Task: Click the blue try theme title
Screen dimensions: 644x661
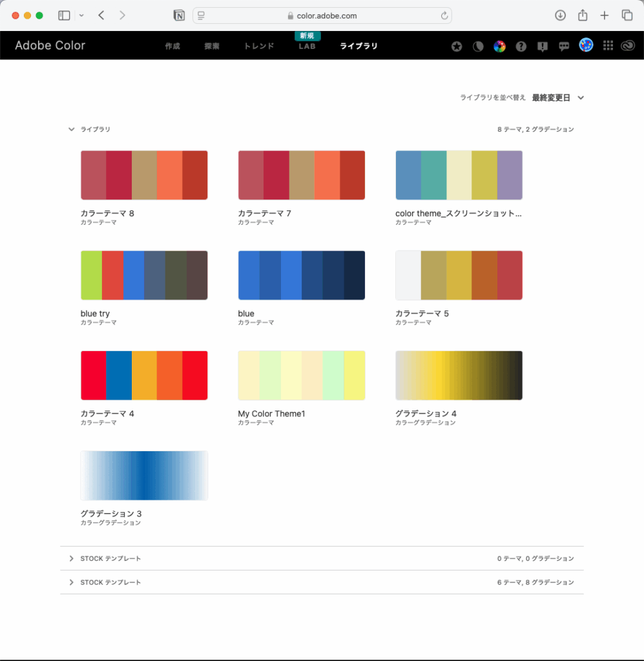Action: [x=95, y=313]
